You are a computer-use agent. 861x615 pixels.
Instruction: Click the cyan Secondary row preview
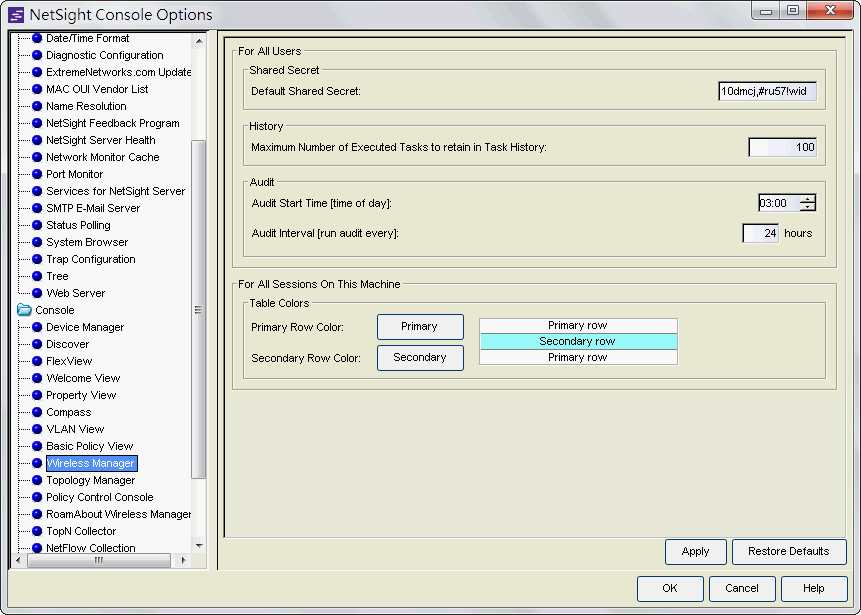(x=578, y=342)
